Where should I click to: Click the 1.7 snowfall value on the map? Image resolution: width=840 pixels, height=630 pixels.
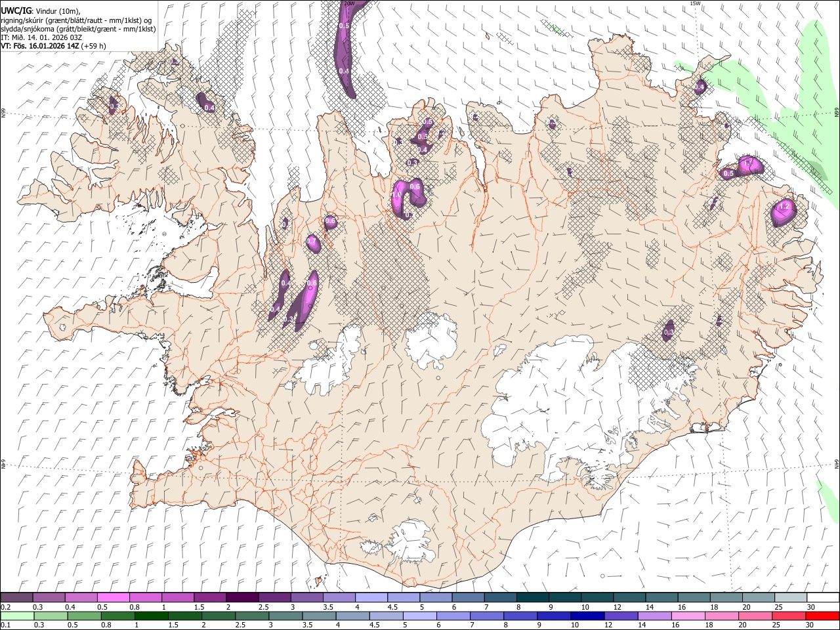[748, 162]
